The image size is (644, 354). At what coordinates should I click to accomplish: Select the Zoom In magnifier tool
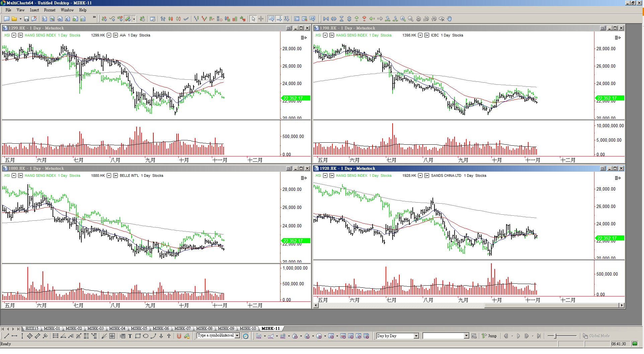(x=403, y=19)
